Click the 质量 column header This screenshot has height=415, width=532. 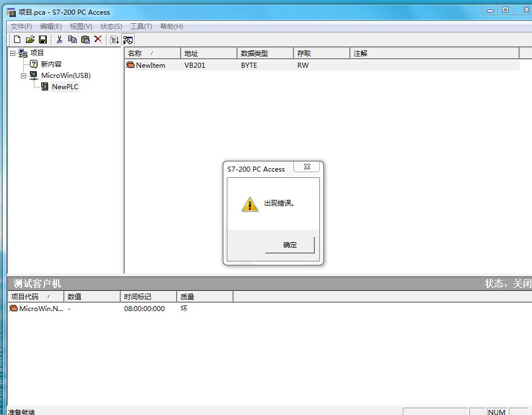pos(205,296)
